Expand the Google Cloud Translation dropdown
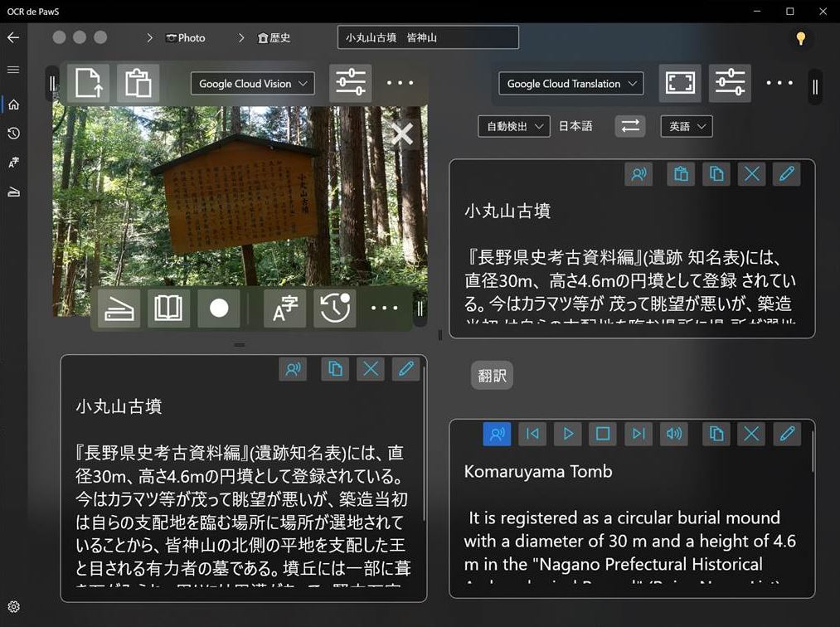This screenshot has height=627, width=840. pos(571,84)
